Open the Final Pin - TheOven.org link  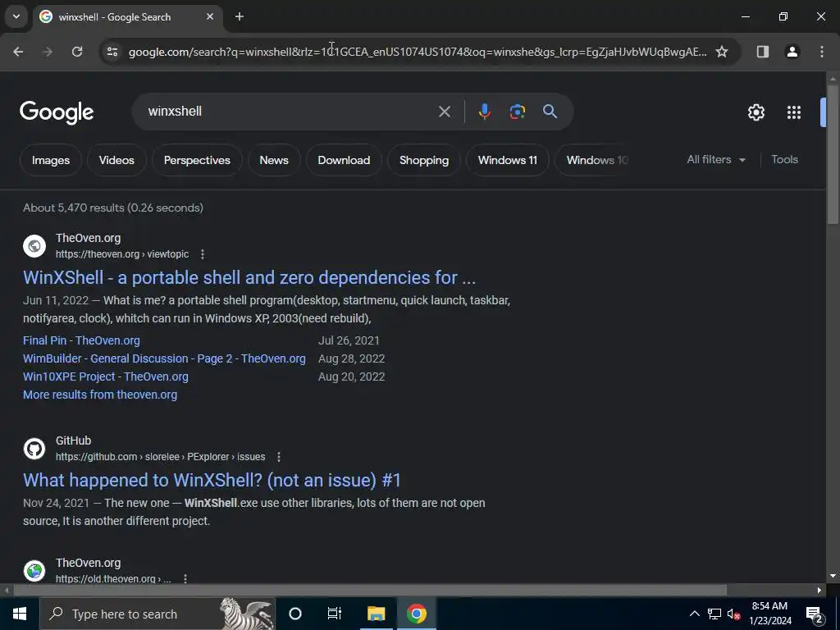81,340
